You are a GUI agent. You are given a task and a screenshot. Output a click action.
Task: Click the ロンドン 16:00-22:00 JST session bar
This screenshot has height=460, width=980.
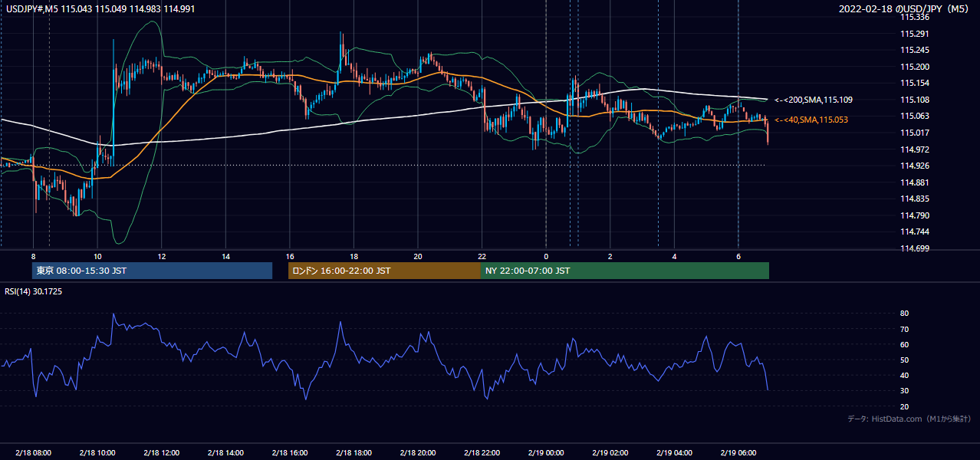384,271
